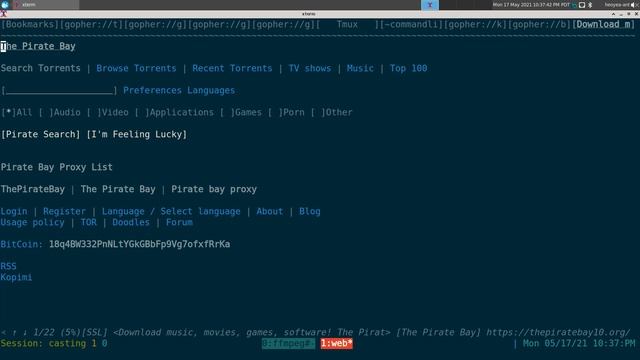Open the RSS link
The width and height of the screenshot is (640, 360).
tap(9, 267)
